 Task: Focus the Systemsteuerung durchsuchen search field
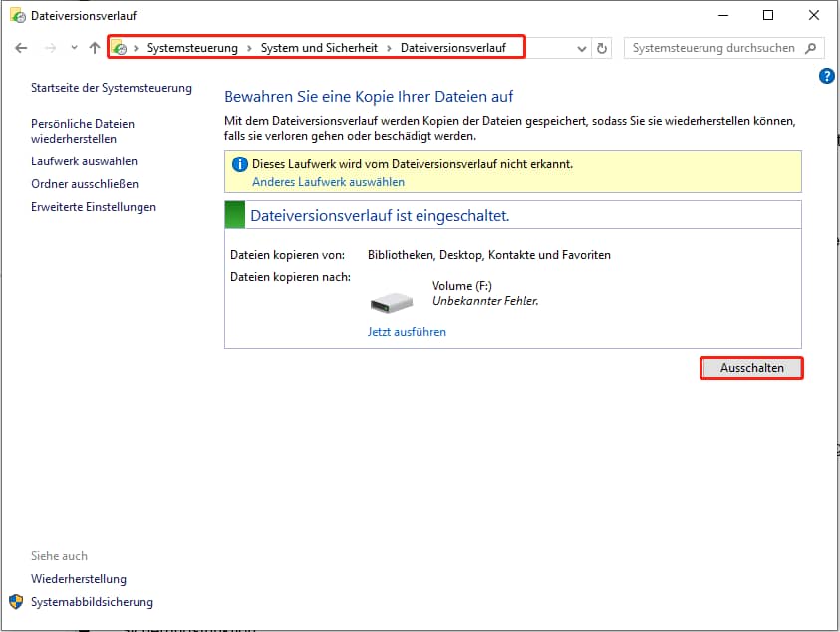pyautogui.click(x=723, y=48)
